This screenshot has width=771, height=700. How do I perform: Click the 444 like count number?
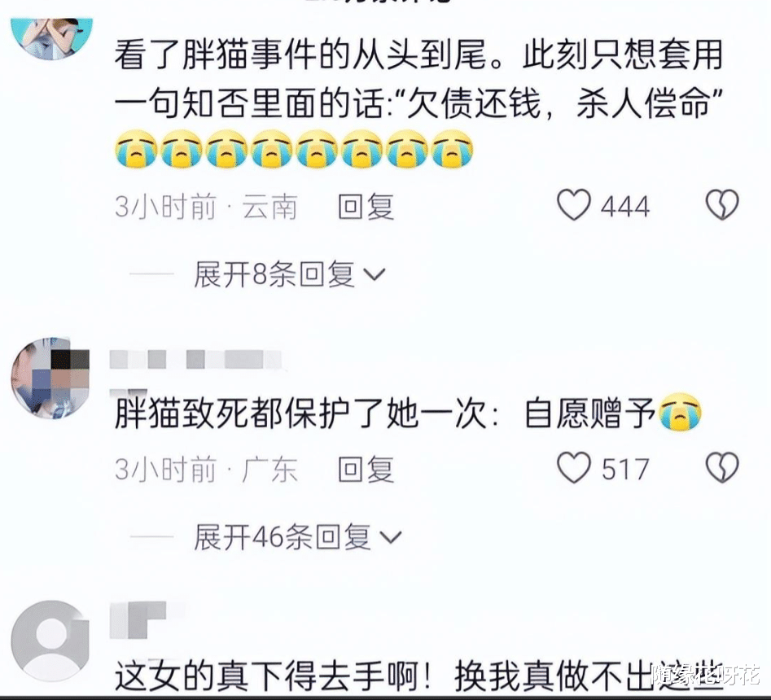pyautogui.click(x=625, y=207)
